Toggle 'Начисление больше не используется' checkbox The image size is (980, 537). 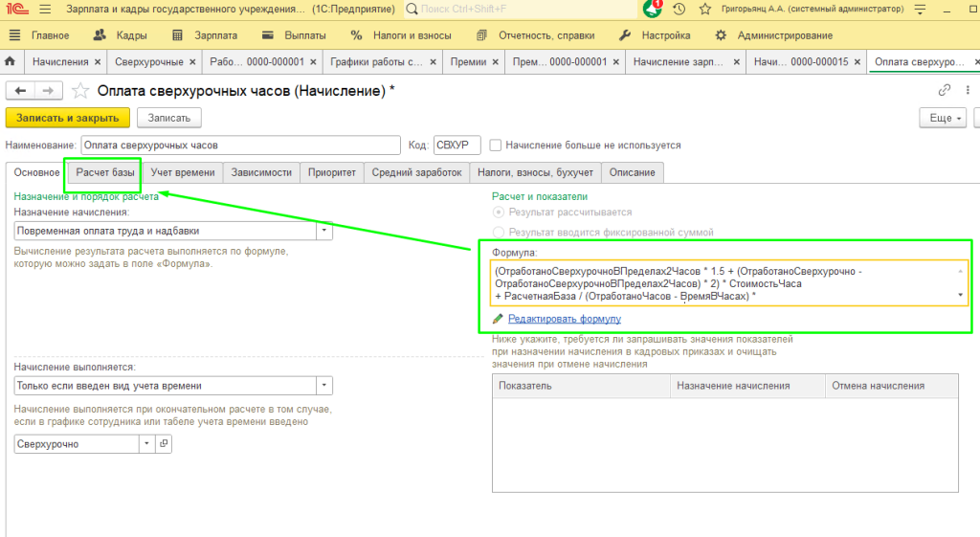[496, 145]
